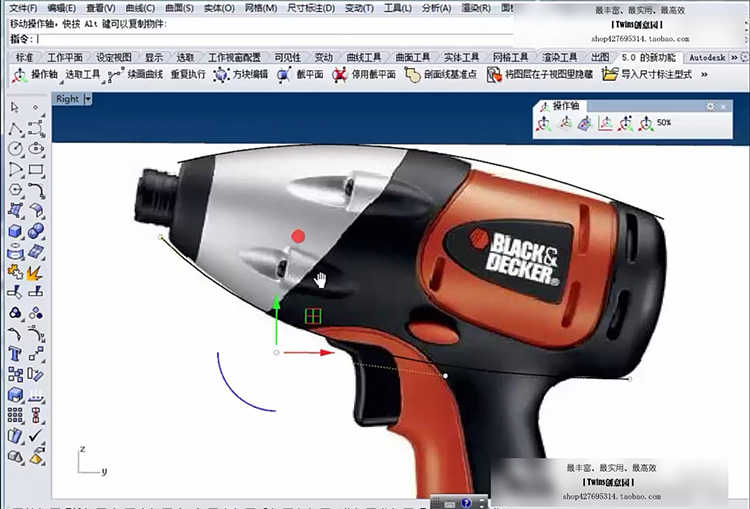Viewport: 750px width, 509px height.
Task: Toggle gumball on in 操作轴 panel
Action: [543, 124]
